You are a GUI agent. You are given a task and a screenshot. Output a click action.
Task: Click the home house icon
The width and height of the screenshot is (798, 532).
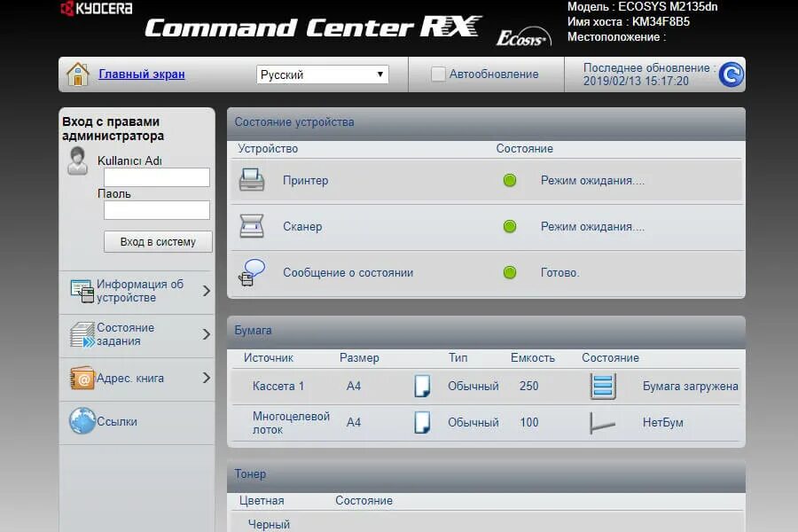click(x=78, y=74)
